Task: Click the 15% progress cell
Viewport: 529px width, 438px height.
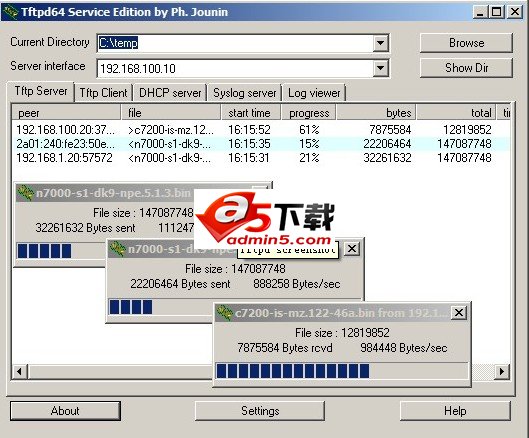Action: (x=309, y=144)
